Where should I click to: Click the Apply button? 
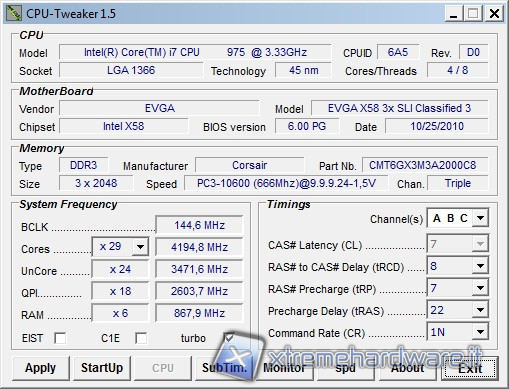coord(41,368)
